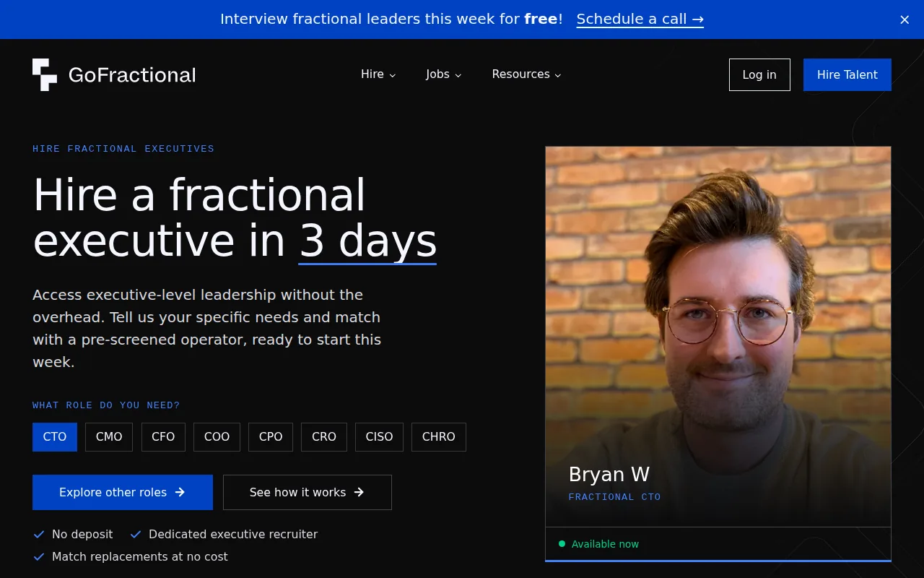Click the GoFractional logo icon
The height and width of the screenshot is (578, 924).
45,74
